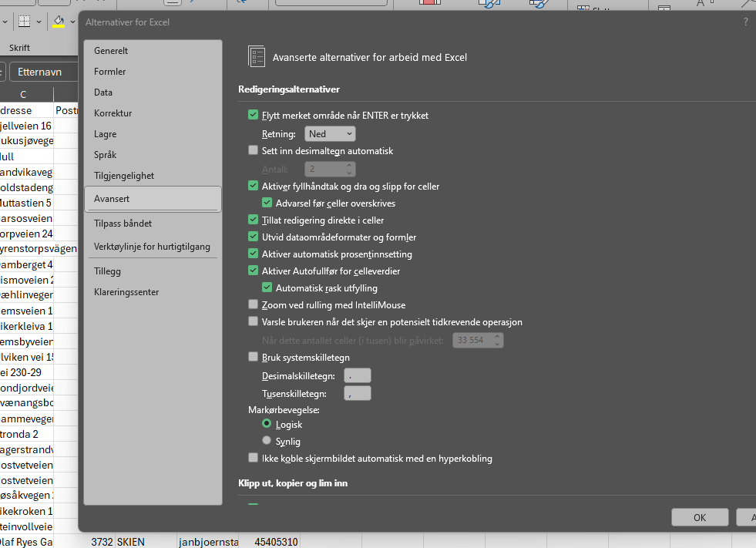The width and height of the screenshot is (756, 548).
Task: Open the dialog help question mark
Action: coord(746,22)
